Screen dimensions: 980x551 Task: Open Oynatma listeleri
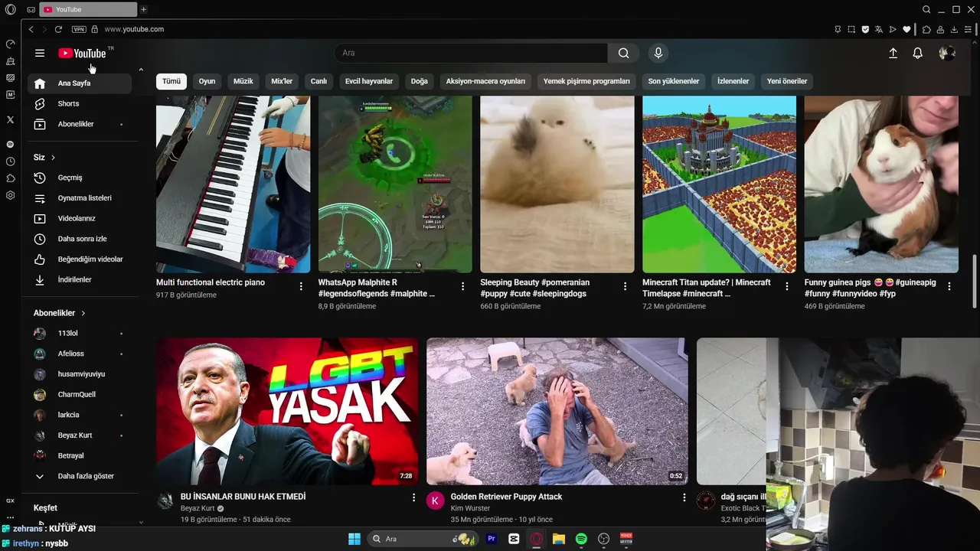click(80, 198)
